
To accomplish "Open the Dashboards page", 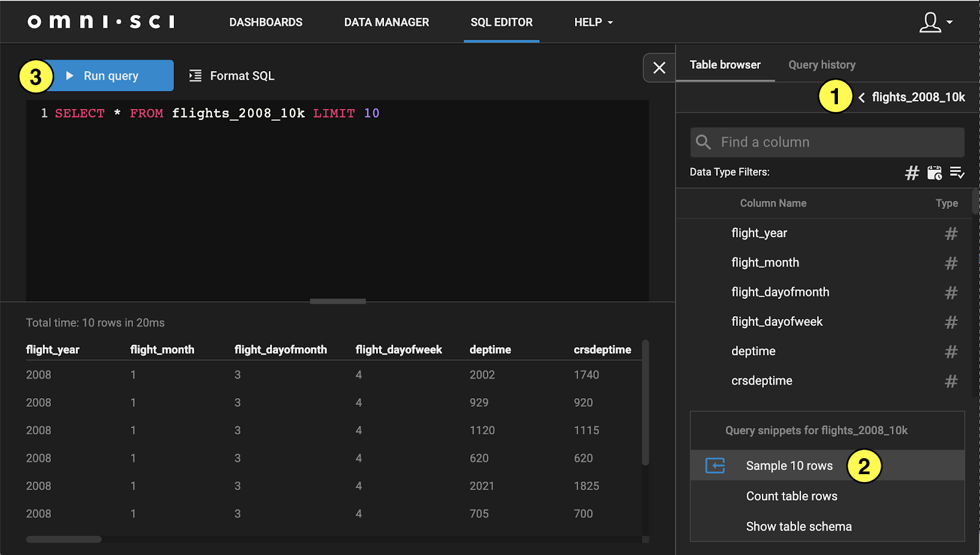I will tap(266, 22).
